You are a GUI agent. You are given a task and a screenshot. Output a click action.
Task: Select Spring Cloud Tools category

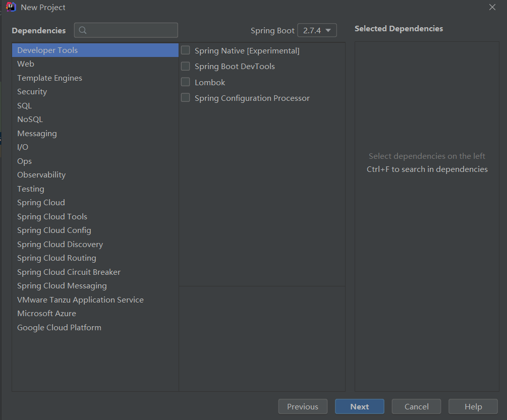(x=95, y=216)
